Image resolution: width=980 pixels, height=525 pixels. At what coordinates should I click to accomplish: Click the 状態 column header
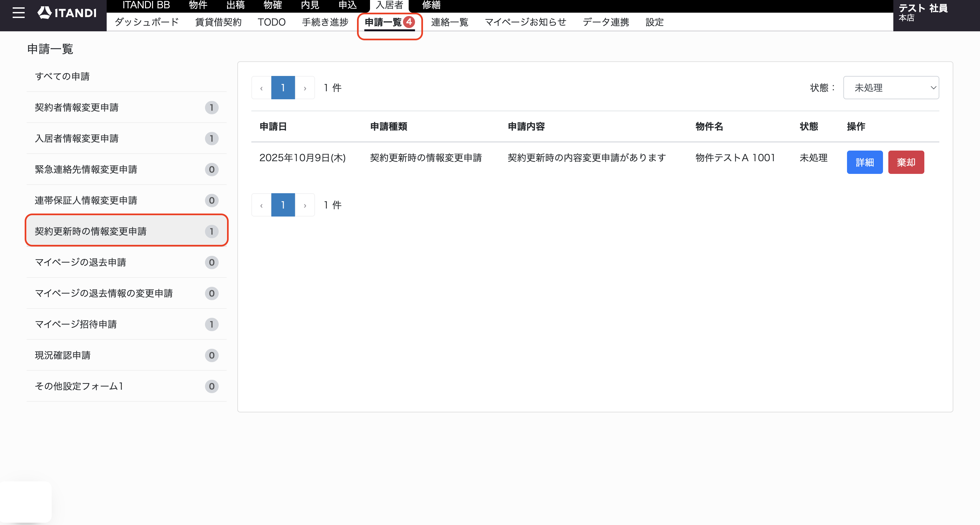[x=809, y=127]
